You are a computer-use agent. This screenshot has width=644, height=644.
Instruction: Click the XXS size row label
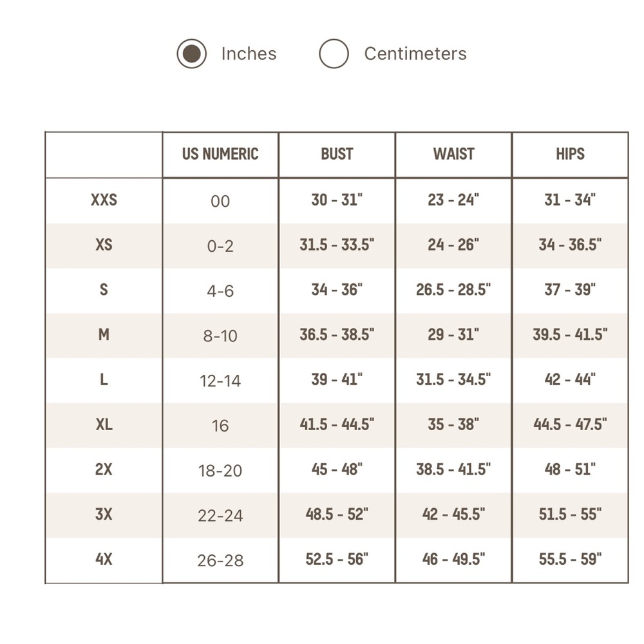click(104, 200)
